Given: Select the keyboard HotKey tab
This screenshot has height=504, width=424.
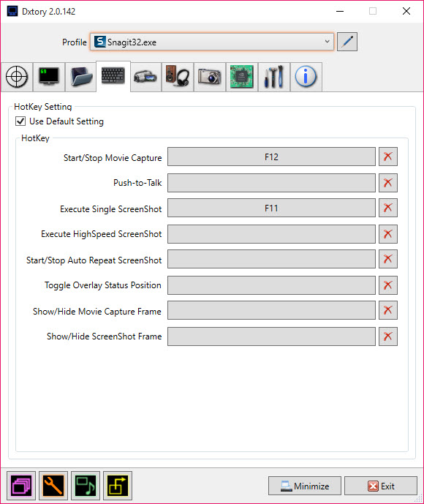Looking at the screenshot, I should (113, 76).
